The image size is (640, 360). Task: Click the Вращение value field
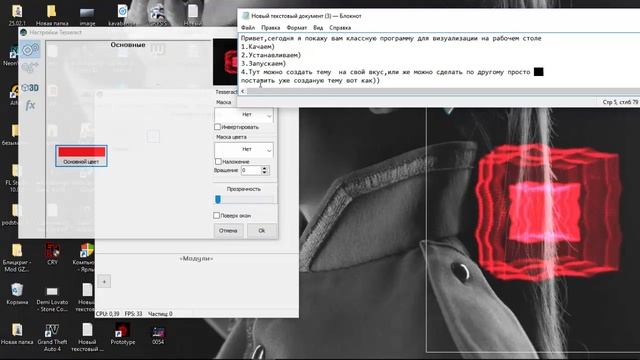pyautogui.click(x=251, y=171)
